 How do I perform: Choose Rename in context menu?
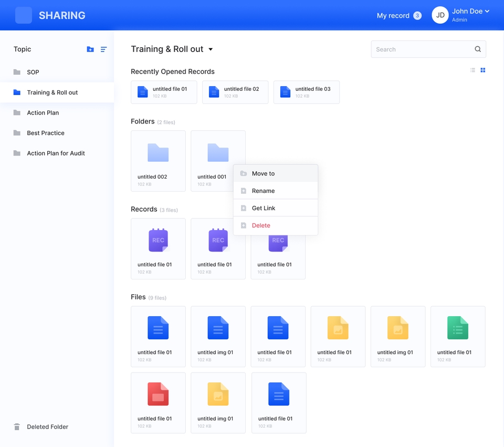(276, 191)
